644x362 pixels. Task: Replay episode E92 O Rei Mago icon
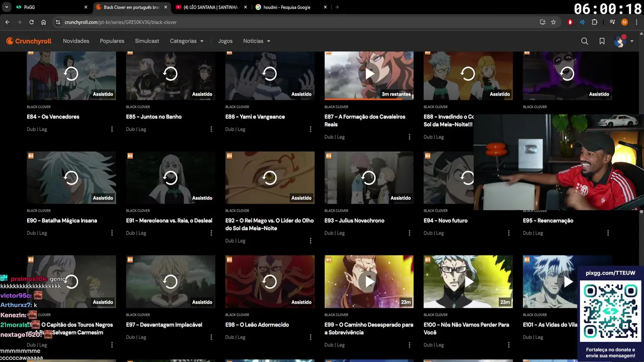(270, 178)
